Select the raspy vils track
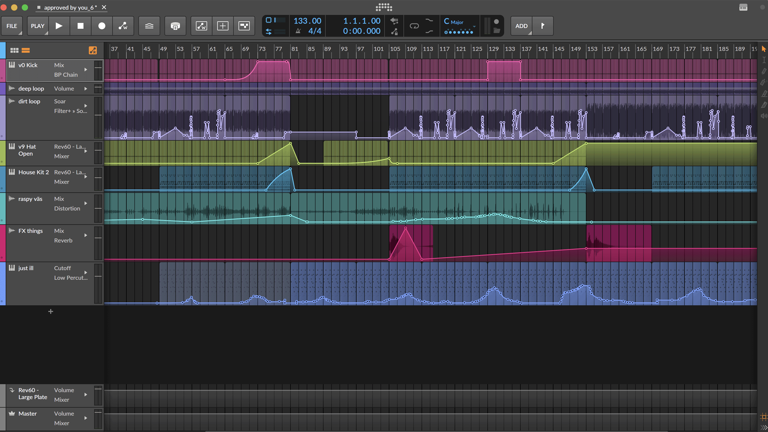The image size is (768, 432). [x=30, y=199]
